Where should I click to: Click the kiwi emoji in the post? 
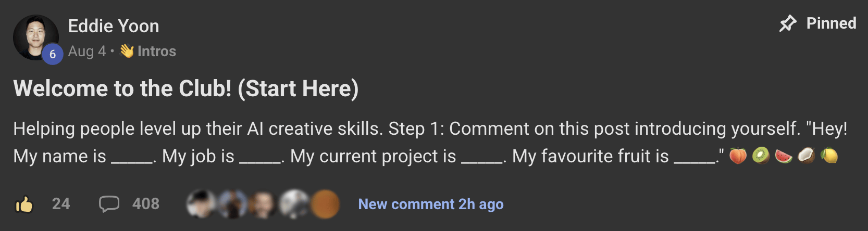tap(761, 156)
